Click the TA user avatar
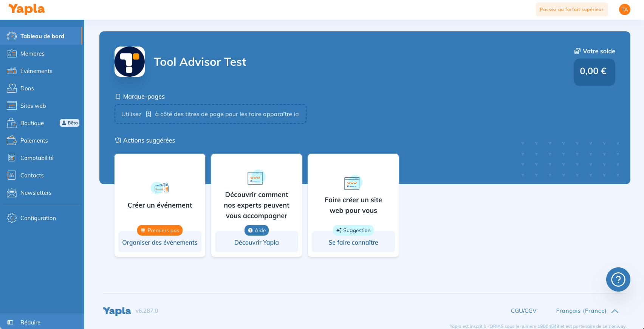 pyautogui.click(x=625, y=9)
